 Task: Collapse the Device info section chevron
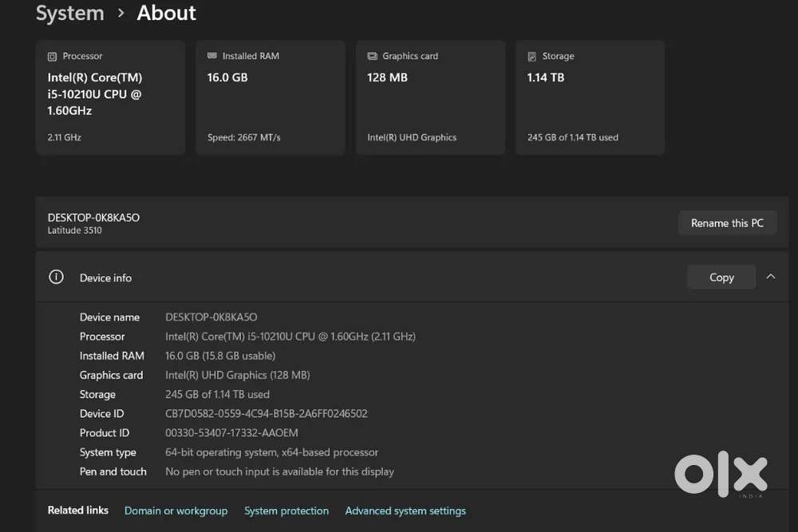[771, 277]
